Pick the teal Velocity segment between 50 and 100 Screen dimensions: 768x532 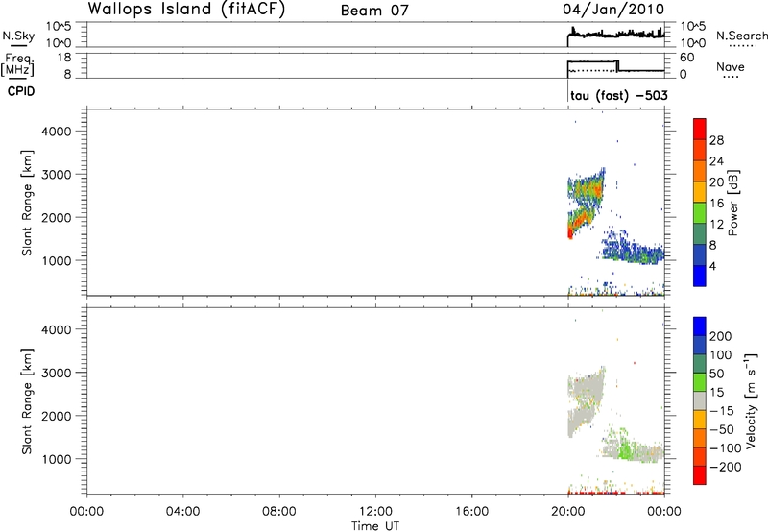click(700, 364)
